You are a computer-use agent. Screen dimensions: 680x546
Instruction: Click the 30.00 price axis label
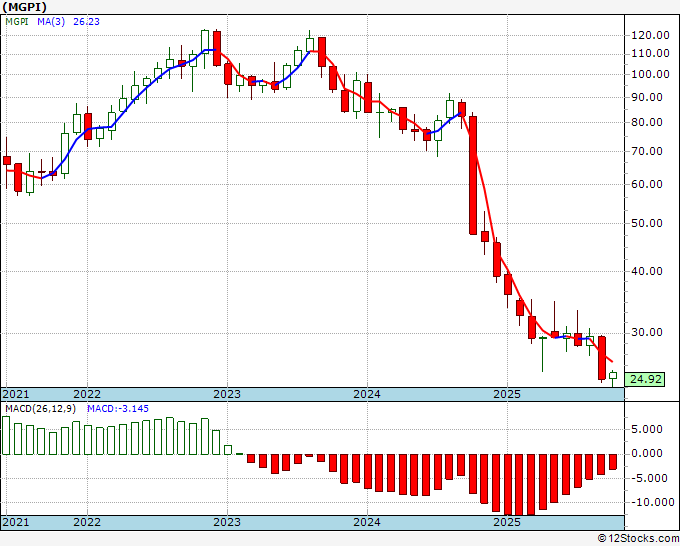click(647, 333)
